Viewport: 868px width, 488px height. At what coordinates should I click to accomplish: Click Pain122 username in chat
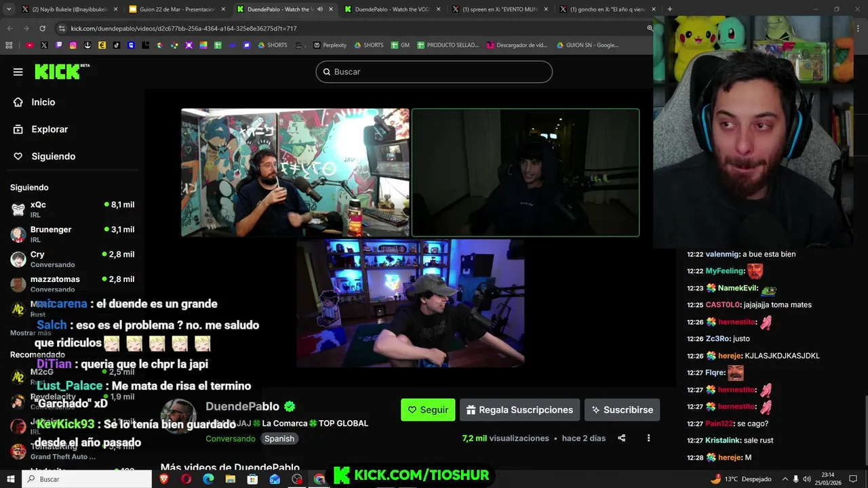click(x=719, y=424)
